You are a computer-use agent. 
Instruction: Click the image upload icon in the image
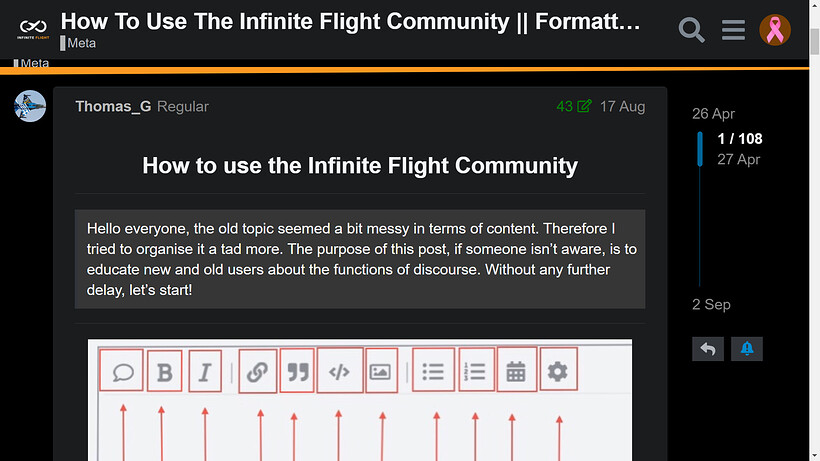pos(381,371)
